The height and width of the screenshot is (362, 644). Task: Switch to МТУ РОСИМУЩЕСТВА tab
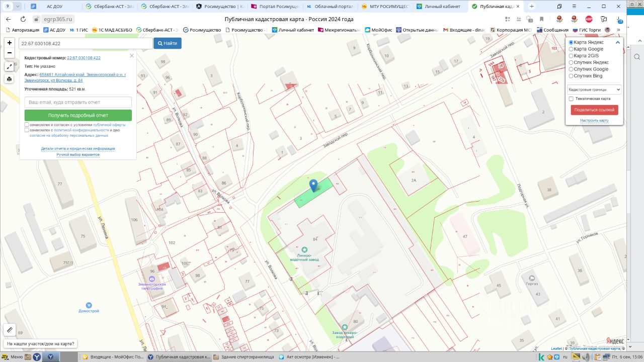(x=385, y=7)
